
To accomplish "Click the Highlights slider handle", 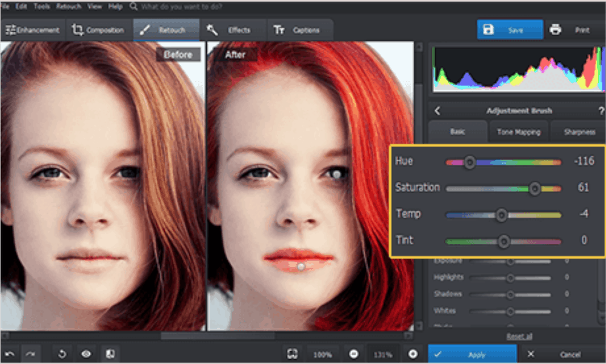I will (x=510, y=278).
